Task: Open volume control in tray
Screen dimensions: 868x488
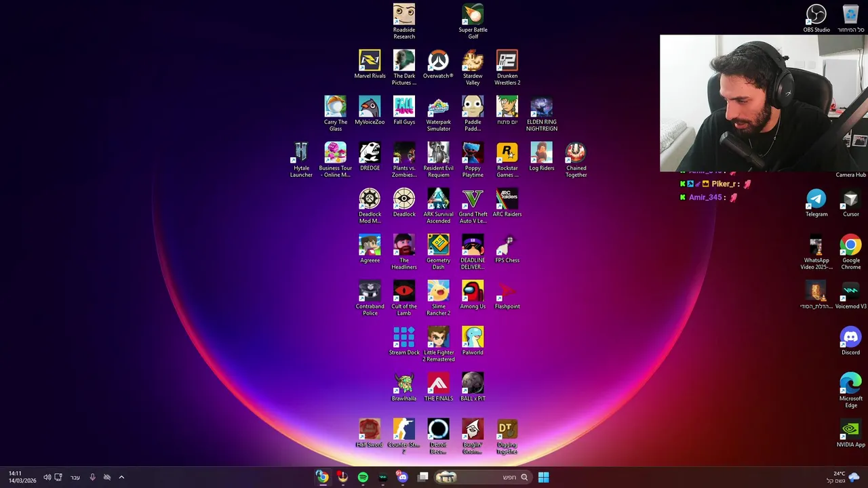Action: 47,477
